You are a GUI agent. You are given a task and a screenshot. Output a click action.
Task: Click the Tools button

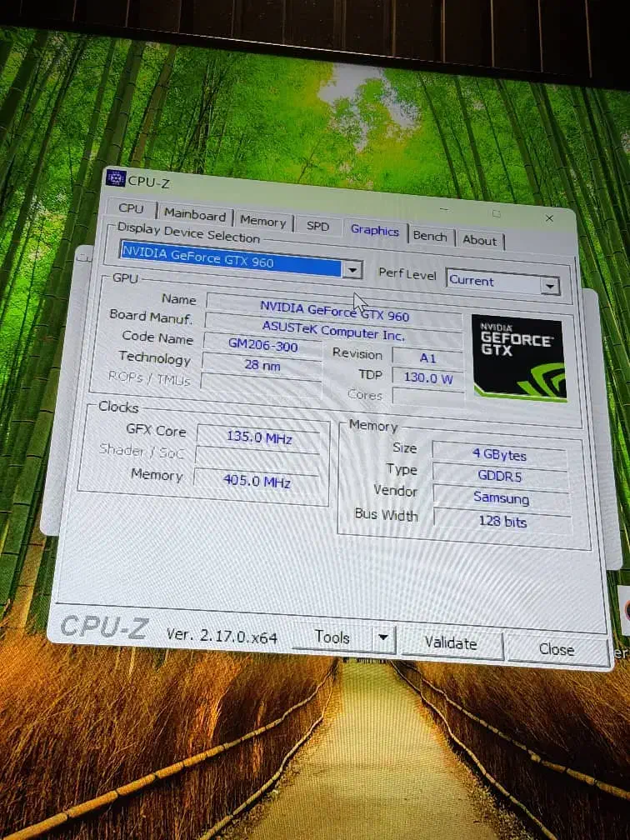click(x=332, y=637)
